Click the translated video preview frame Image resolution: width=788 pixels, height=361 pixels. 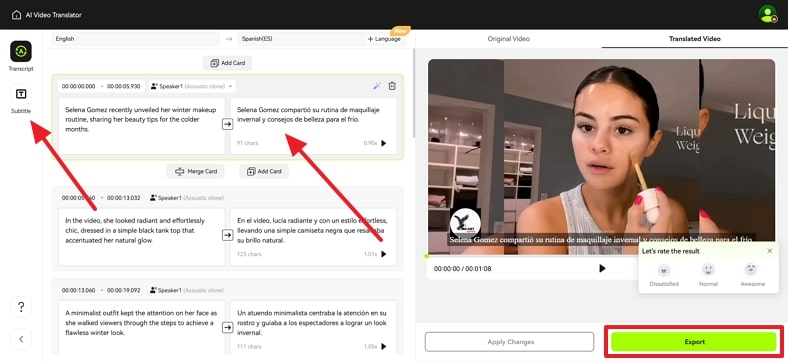coord(601,156)
